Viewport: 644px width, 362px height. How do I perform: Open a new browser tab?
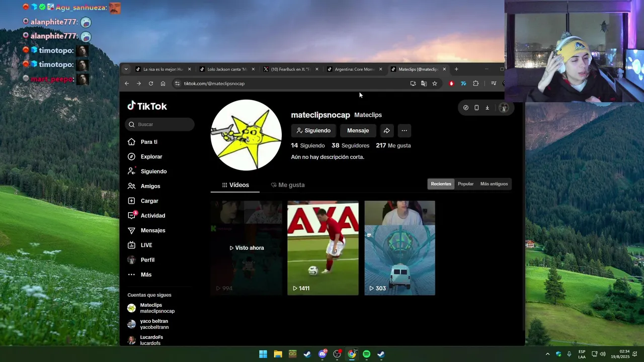(456, 69)
